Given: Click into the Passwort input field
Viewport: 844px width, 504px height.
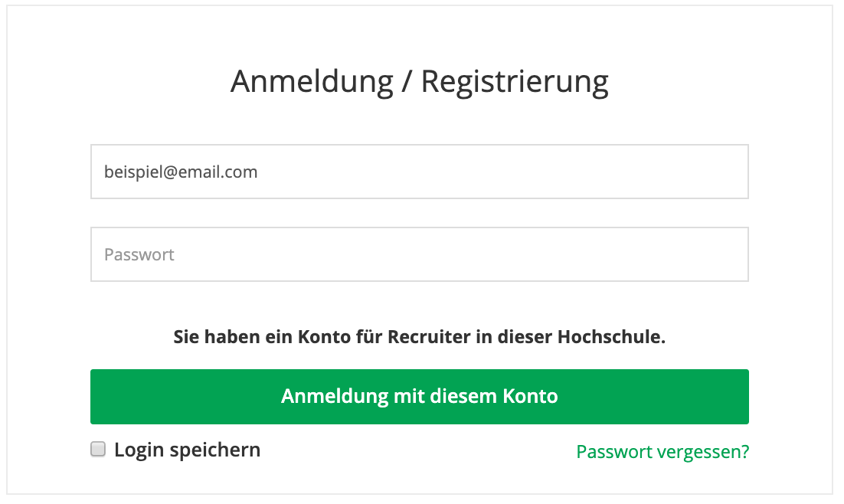Looking at the screenshot, I should (x=419, y=254).
